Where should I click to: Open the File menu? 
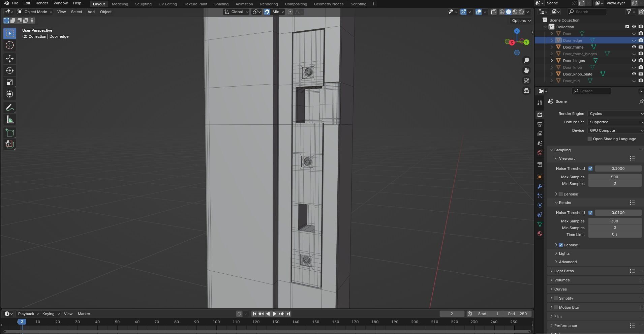click(x=15, y=3)
